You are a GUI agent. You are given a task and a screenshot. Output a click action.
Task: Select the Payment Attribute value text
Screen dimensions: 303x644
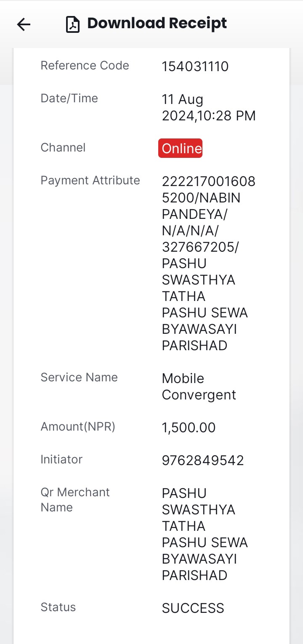(209, 263)
